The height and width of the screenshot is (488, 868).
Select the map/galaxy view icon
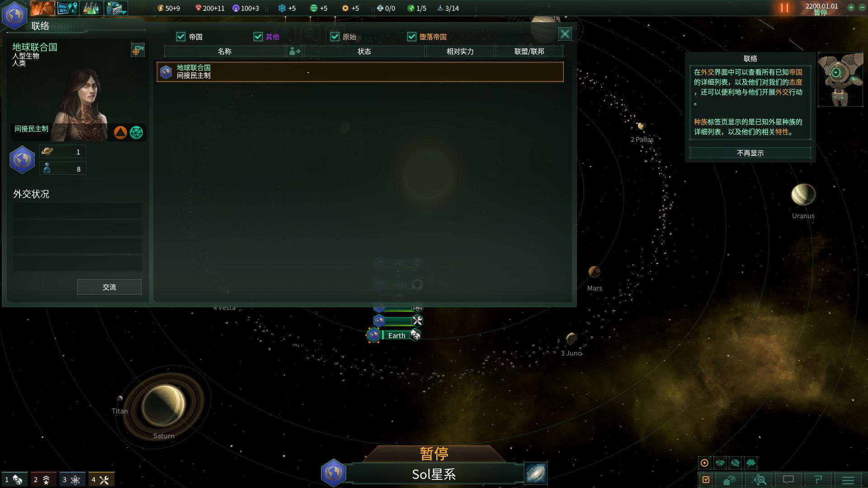click(535, 473)
